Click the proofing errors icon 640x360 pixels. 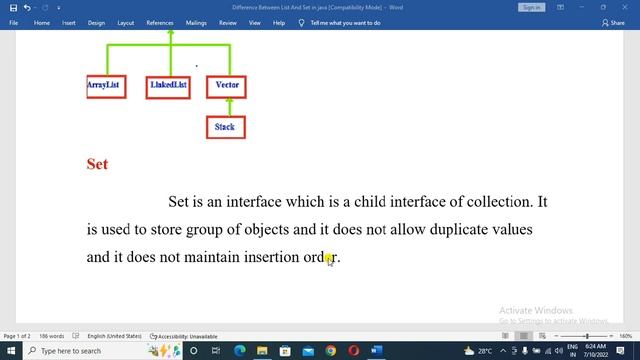pos(76,336)
